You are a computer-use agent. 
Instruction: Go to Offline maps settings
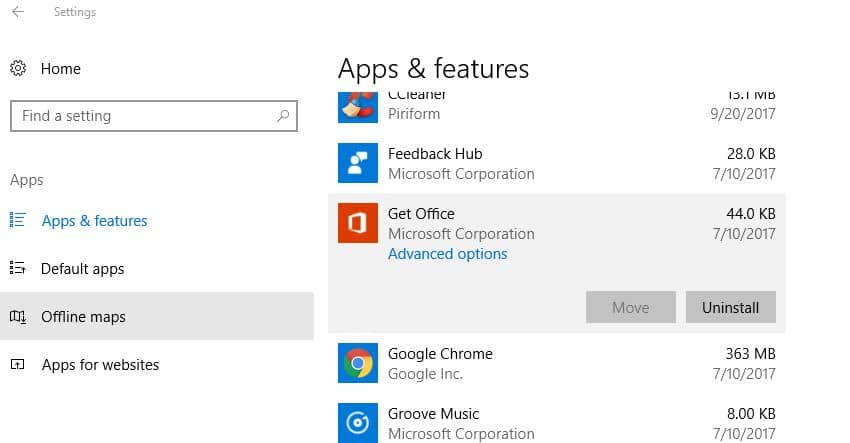click(83, 317)
